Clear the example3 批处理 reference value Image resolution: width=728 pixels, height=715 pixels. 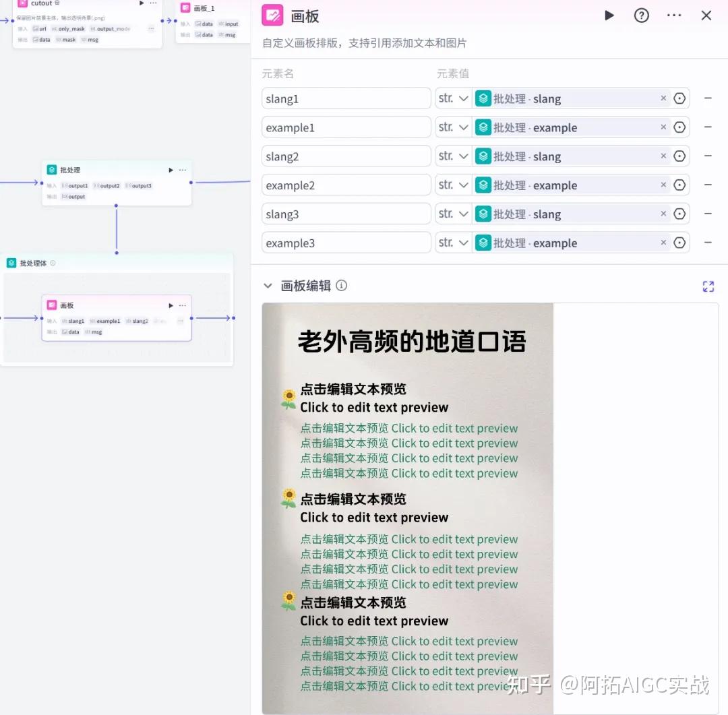663,243
